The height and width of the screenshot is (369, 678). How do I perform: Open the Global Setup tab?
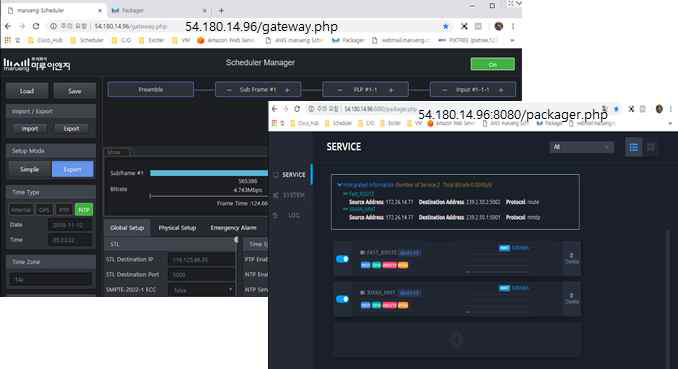click(x=127, y=228)
